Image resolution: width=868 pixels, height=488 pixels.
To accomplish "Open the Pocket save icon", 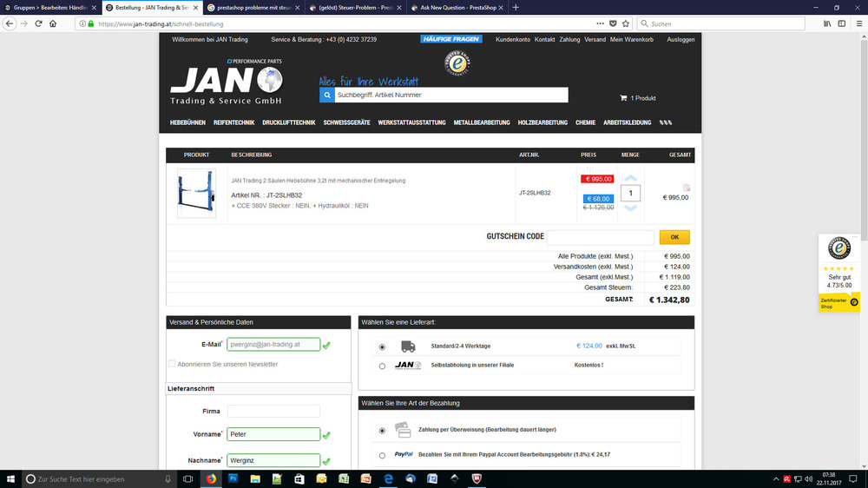I will click(x=613, y=23).
